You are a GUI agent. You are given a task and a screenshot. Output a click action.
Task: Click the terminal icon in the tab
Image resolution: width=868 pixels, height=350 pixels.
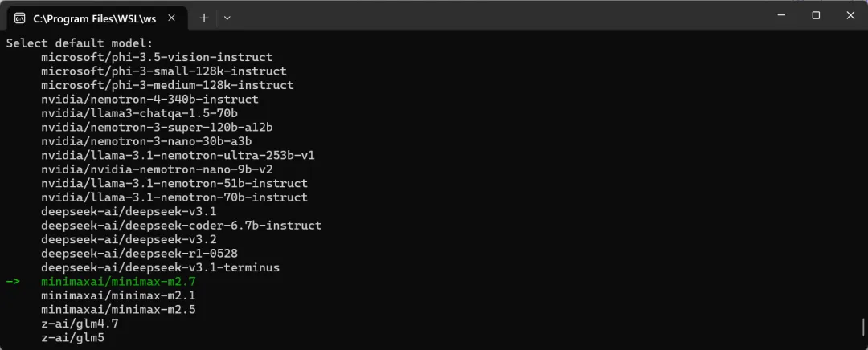[19, 17]
